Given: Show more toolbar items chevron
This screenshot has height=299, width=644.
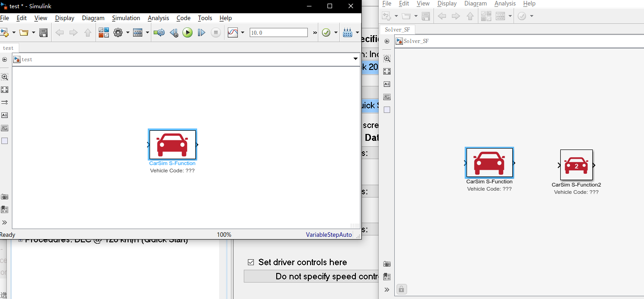Looking at the screenshot, I should (315, 32).
